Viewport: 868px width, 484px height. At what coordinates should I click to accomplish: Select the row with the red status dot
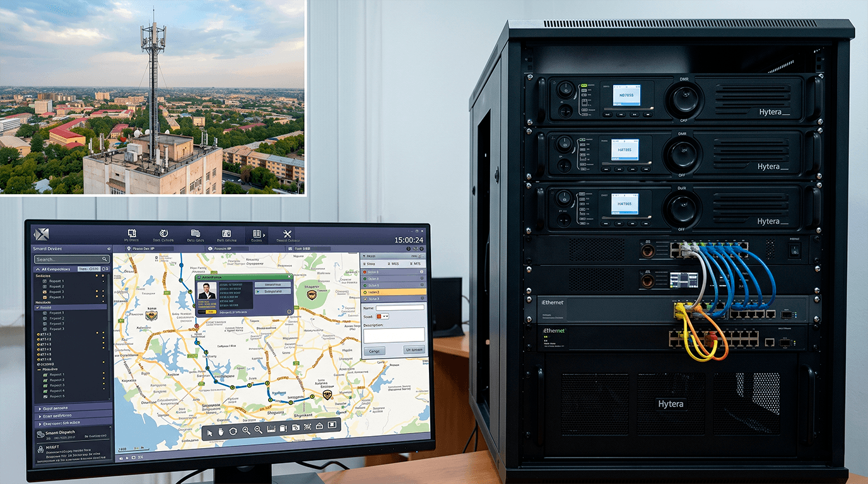point(393,272)
